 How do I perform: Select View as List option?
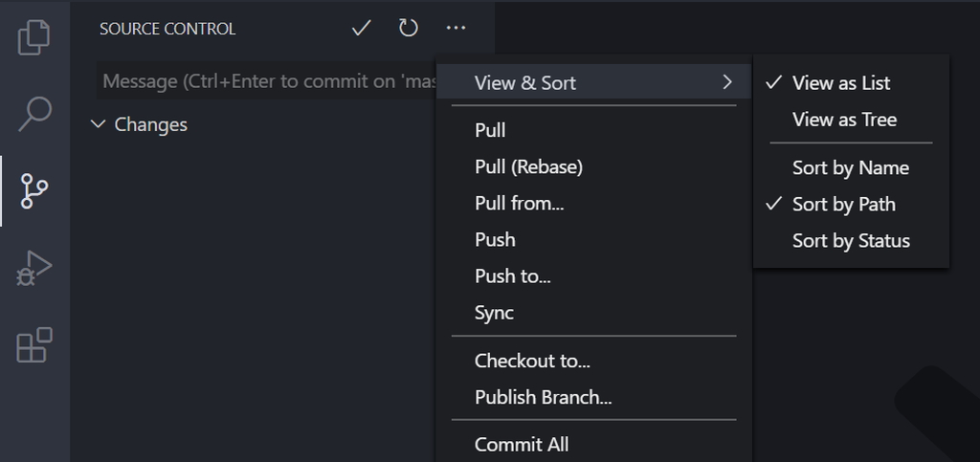[x=840, y=83]
